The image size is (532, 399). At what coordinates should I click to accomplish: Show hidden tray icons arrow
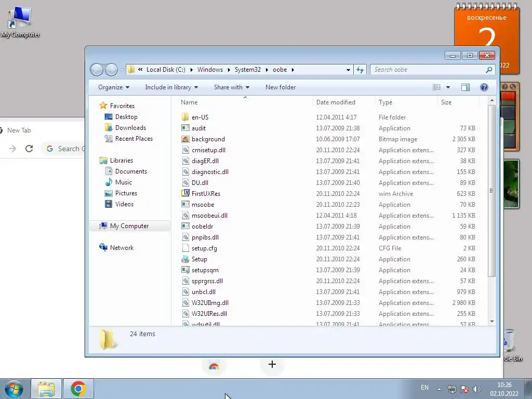click(439, 389)
